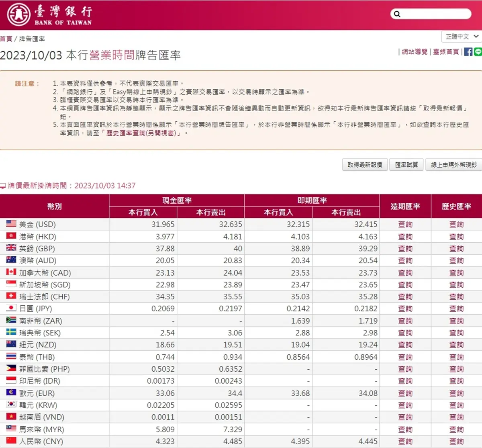The height and width of the screenshot is (448, 482).
Task: Click the China flag icon for CNY
Action: (11, 441)
